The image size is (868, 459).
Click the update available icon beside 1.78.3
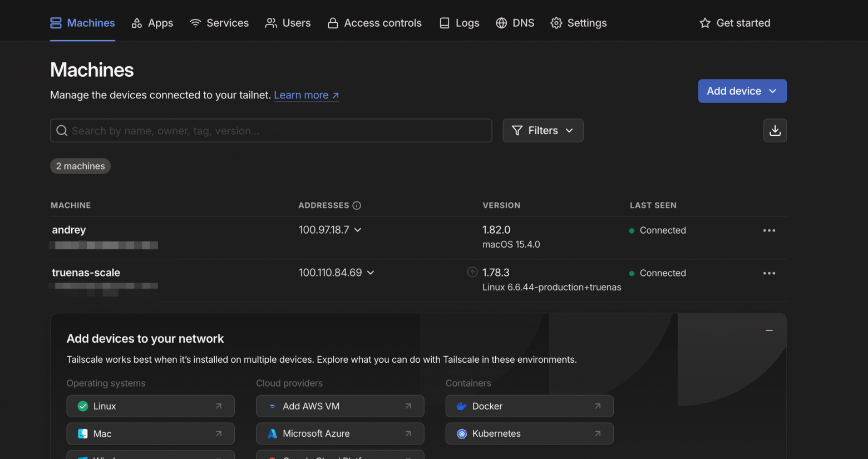click(472, 272)
